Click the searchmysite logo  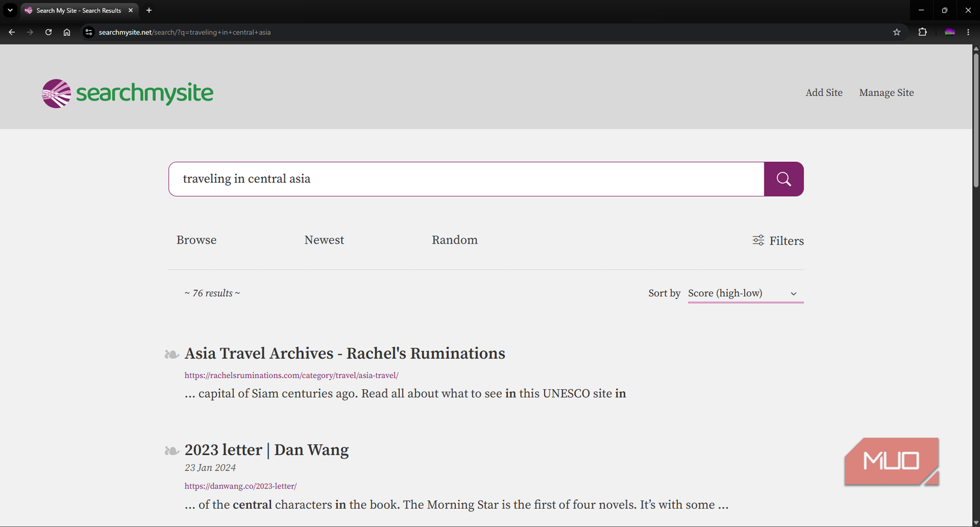[127, 93]
